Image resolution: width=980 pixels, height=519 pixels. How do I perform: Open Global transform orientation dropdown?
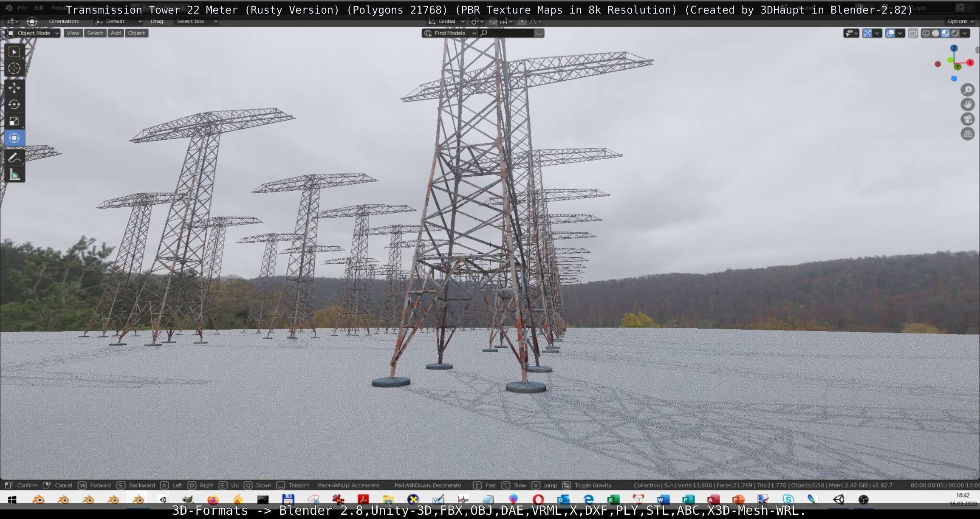[446, 21]
